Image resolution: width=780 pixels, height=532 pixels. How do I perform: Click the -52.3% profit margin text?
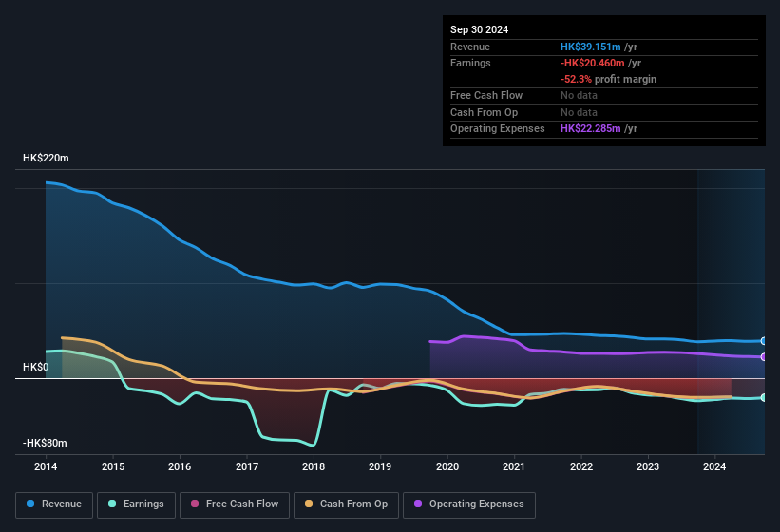point(608,79)
